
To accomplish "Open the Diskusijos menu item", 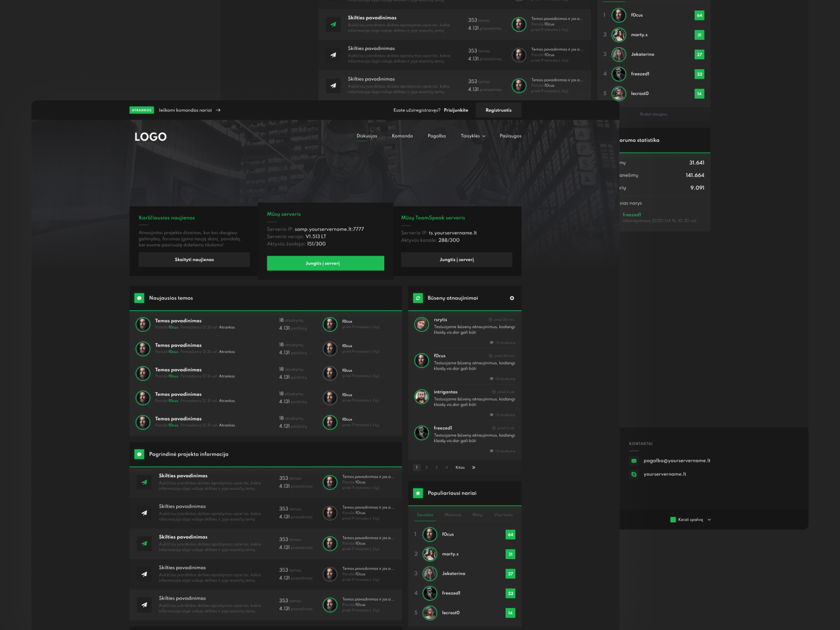I will (x=366, y=136).
